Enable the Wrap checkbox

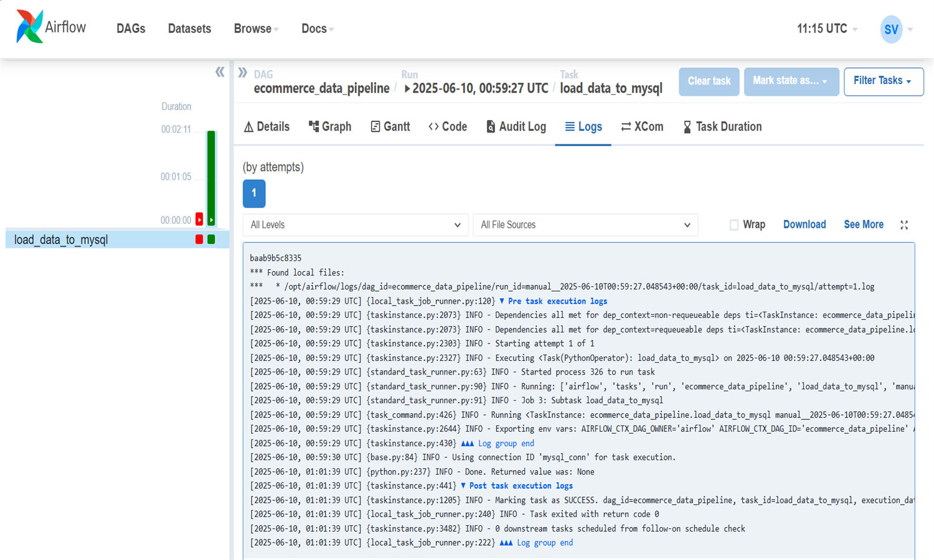tap(734, 225)
